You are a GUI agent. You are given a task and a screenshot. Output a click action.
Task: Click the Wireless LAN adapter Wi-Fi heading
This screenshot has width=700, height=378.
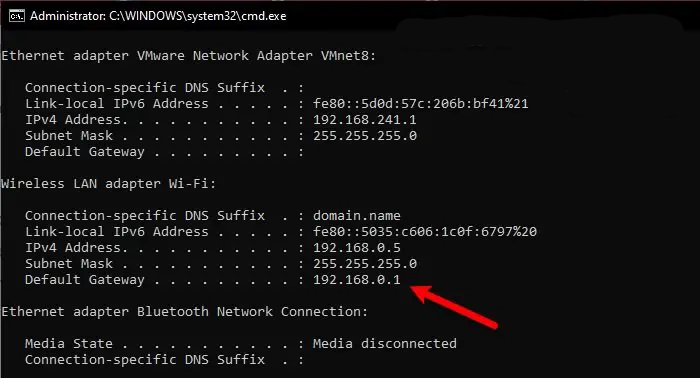coord(108,183)
